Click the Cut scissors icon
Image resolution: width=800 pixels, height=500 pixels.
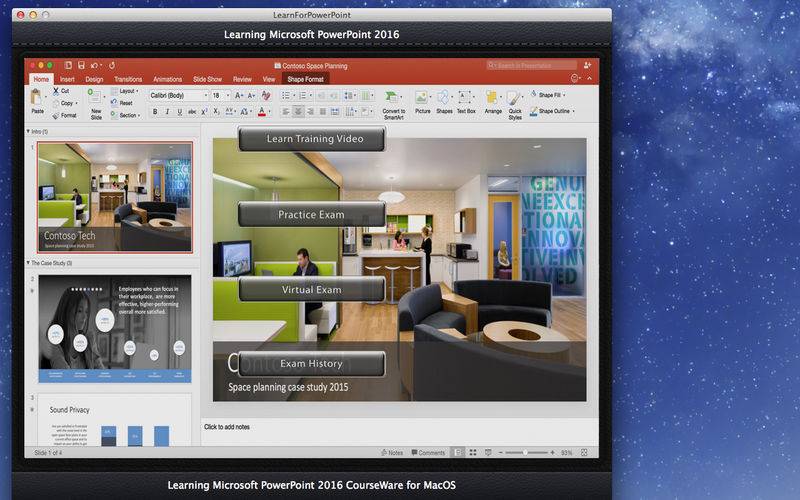click(x=56, y=91)
